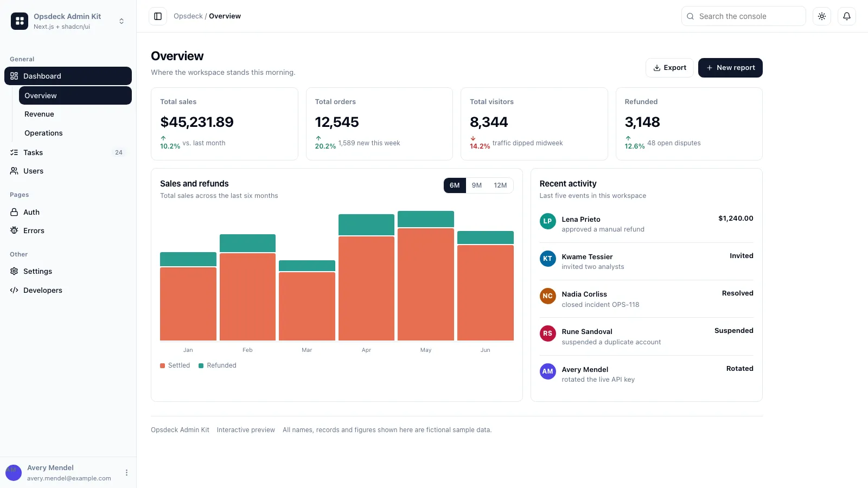Click KT avatar for Kwame Tessier
This screenshot has height=488, width=868.
pos(548,259)
